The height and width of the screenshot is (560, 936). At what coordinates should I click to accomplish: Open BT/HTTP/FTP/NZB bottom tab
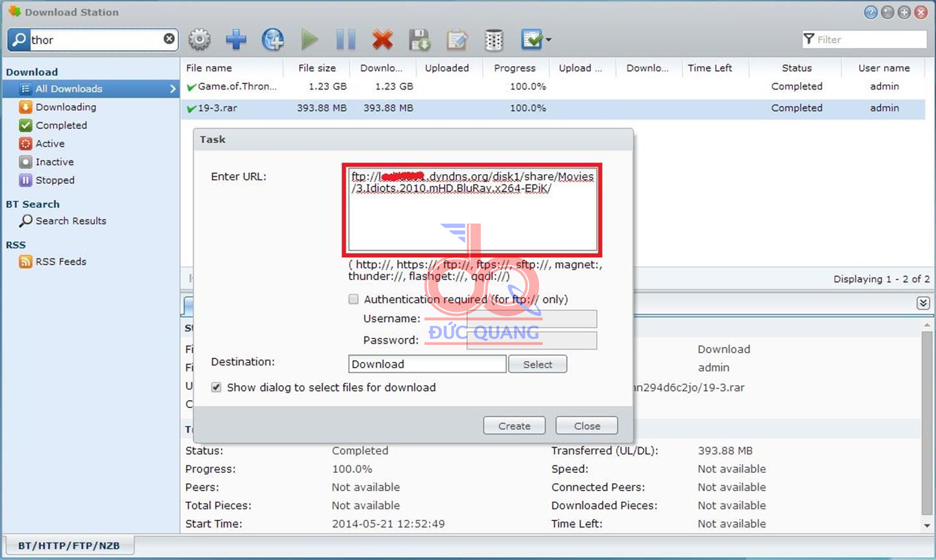point(68,546)
